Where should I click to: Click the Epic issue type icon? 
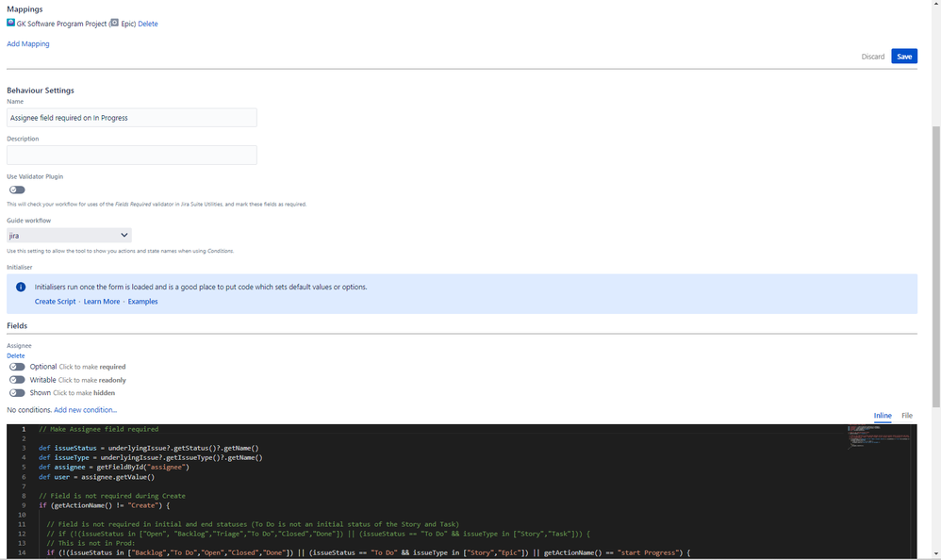(115, 24)
